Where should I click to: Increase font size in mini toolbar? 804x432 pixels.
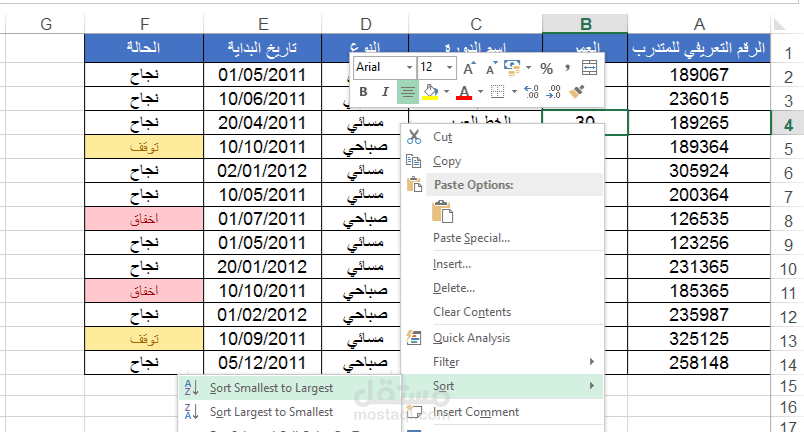click(469, 68)
